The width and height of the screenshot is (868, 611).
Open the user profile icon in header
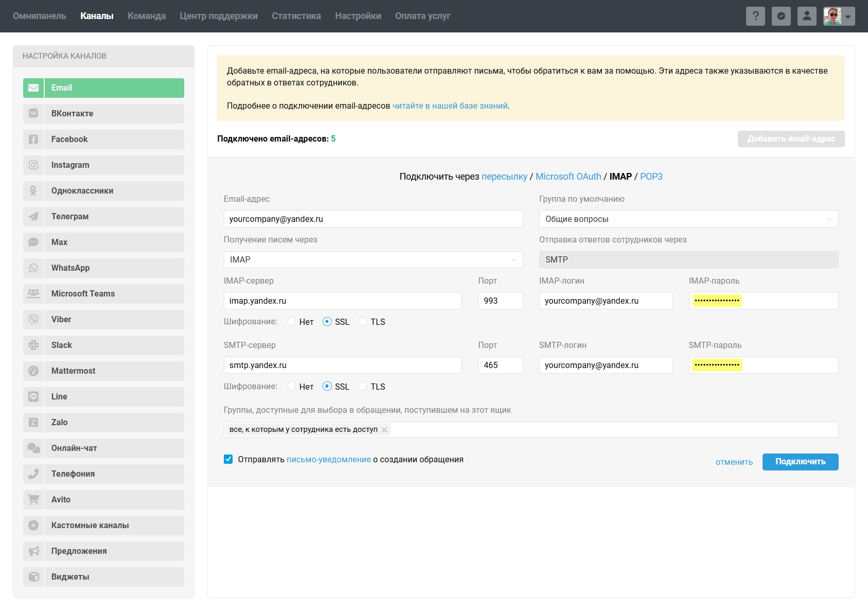pyautogui.click(x=807, y=16)
